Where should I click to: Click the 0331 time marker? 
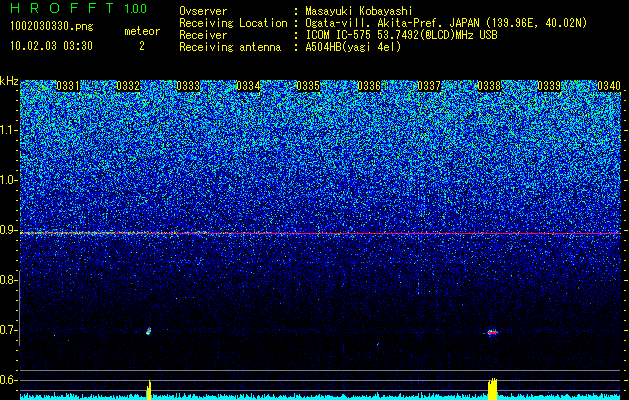(68, 86)
